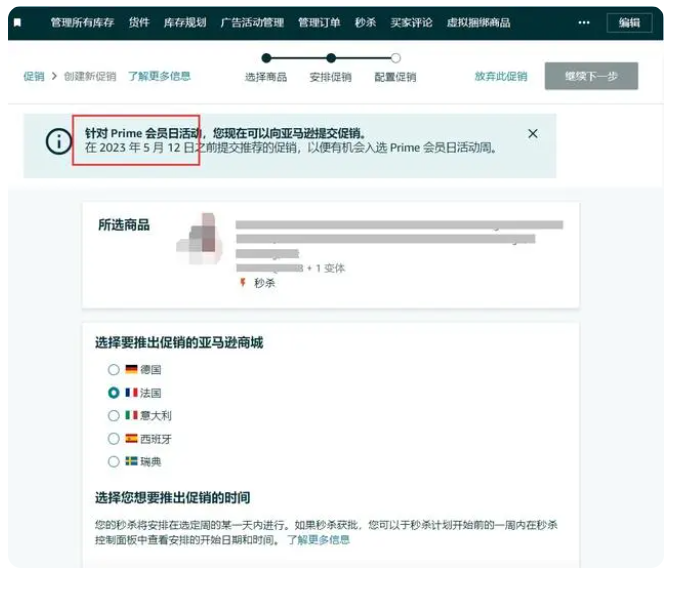
Task: Click the 放弃此促销 link
Action: (500, 76)
